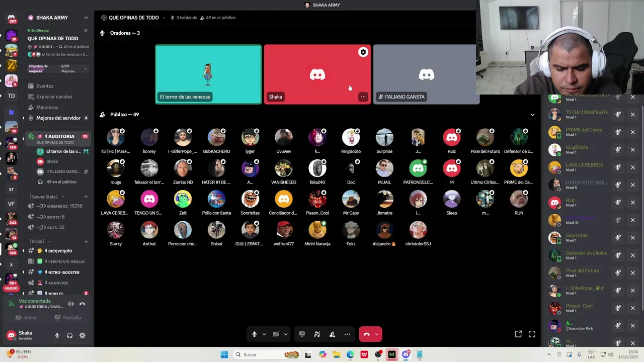Click audience member Michi Naranja avatar

(317, 230)
